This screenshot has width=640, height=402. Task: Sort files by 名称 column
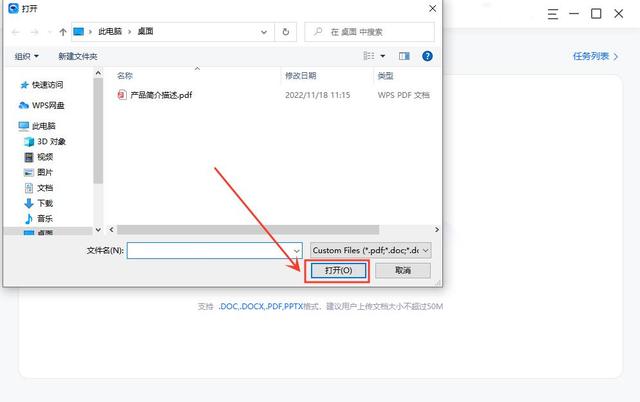[x=125, y=76]
